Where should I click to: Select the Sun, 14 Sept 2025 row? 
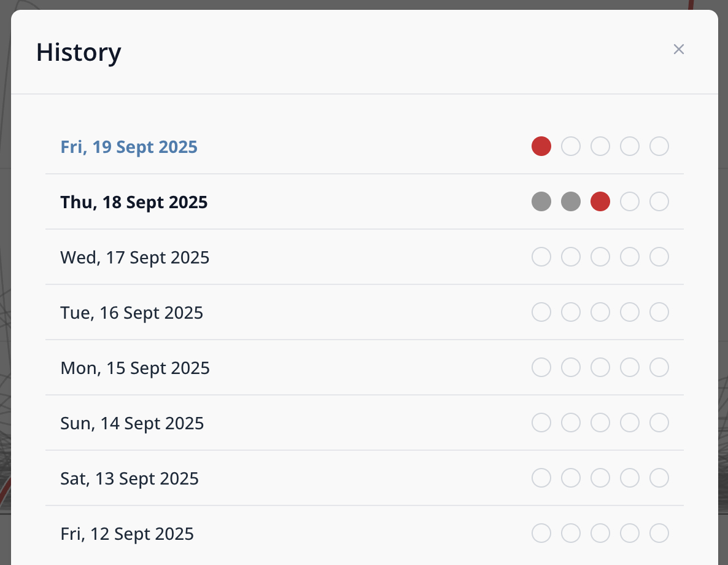point(132,424)
